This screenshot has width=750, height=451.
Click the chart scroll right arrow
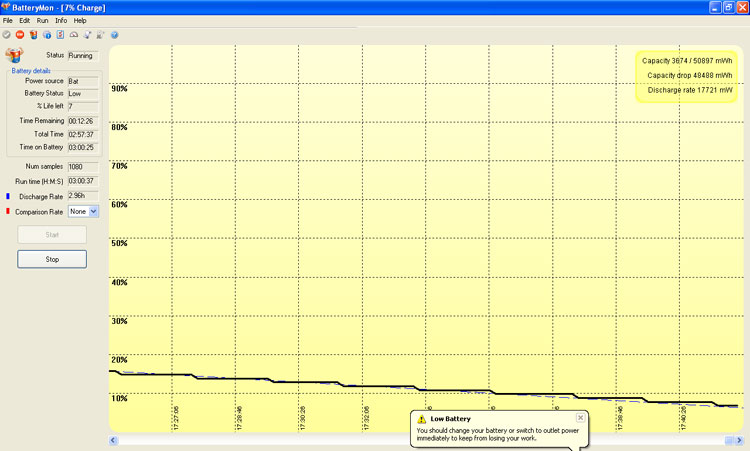point(739,440)
